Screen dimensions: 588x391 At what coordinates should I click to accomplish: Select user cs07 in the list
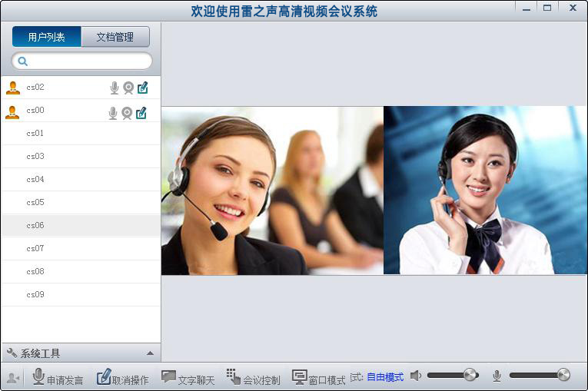click(81, 249)
